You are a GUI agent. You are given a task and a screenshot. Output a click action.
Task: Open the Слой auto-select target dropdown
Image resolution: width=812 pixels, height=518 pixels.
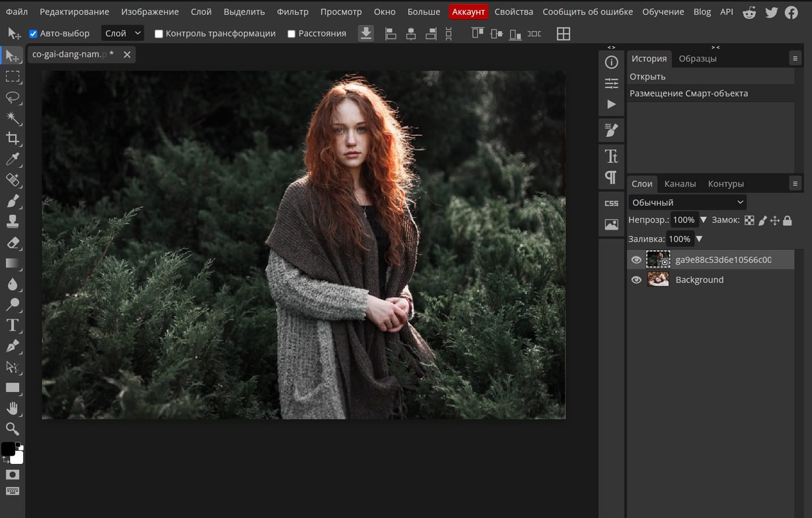point(122,33)
